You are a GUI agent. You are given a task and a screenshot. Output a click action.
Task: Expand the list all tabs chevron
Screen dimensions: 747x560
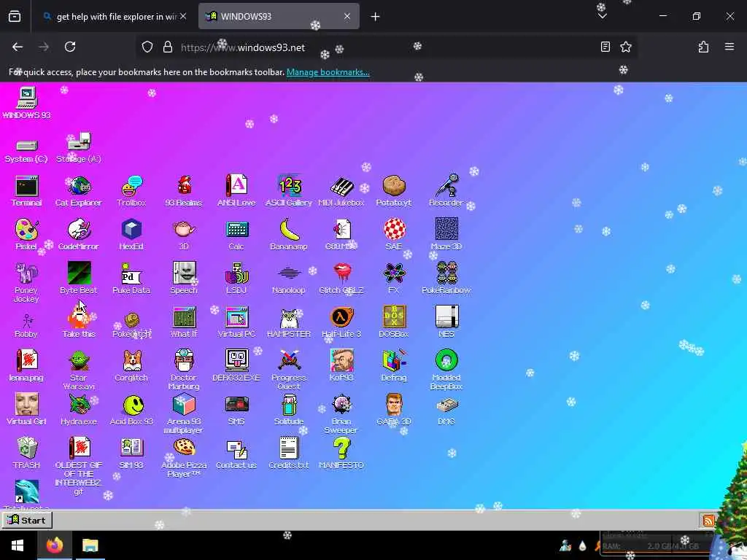pyautogui.click(x=602, y=16)
